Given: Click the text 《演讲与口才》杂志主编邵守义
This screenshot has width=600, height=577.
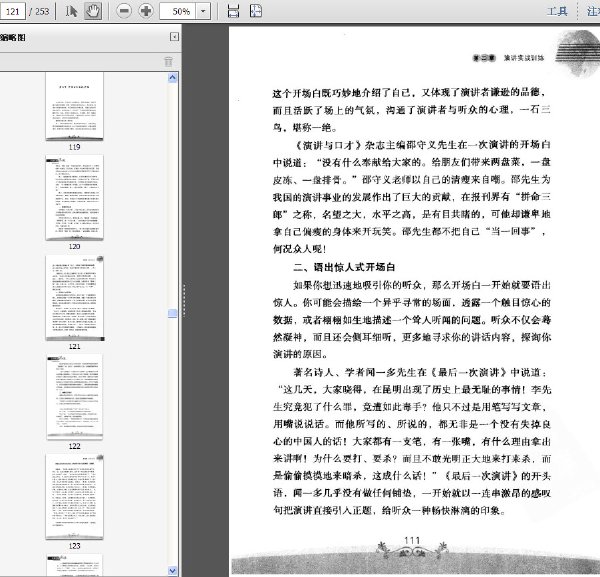Looking at the screenshot, I should coord(365,145).
